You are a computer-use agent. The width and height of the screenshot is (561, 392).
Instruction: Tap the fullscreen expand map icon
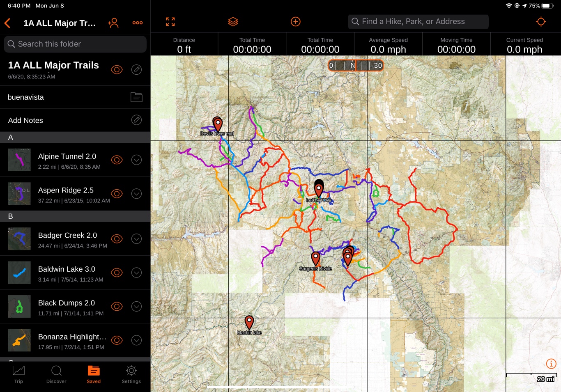pyautogui.click(x=170, y=22)
